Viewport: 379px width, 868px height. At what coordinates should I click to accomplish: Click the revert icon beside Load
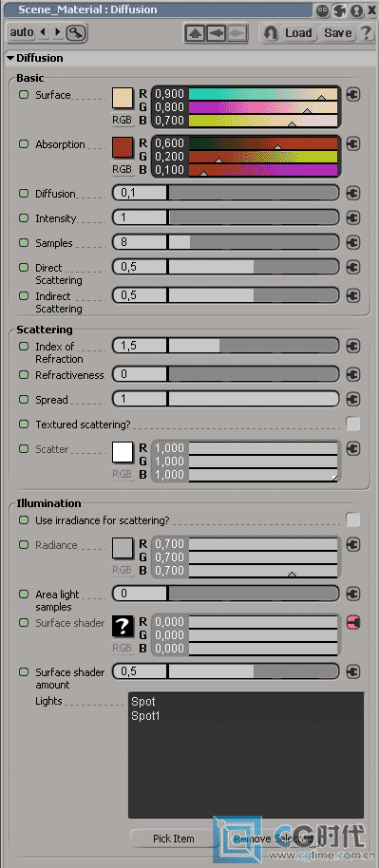click(x=271, y=33)
